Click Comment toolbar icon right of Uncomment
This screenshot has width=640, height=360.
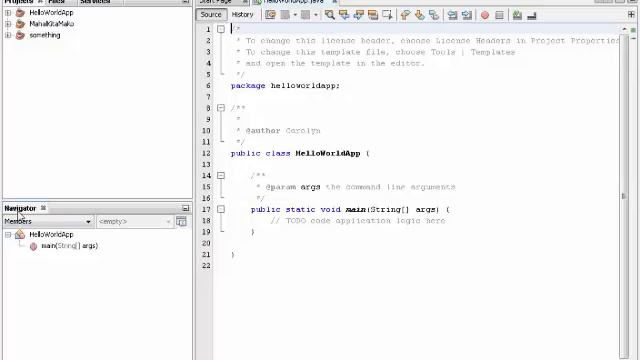pyautogui.click(x=531, y=16)
